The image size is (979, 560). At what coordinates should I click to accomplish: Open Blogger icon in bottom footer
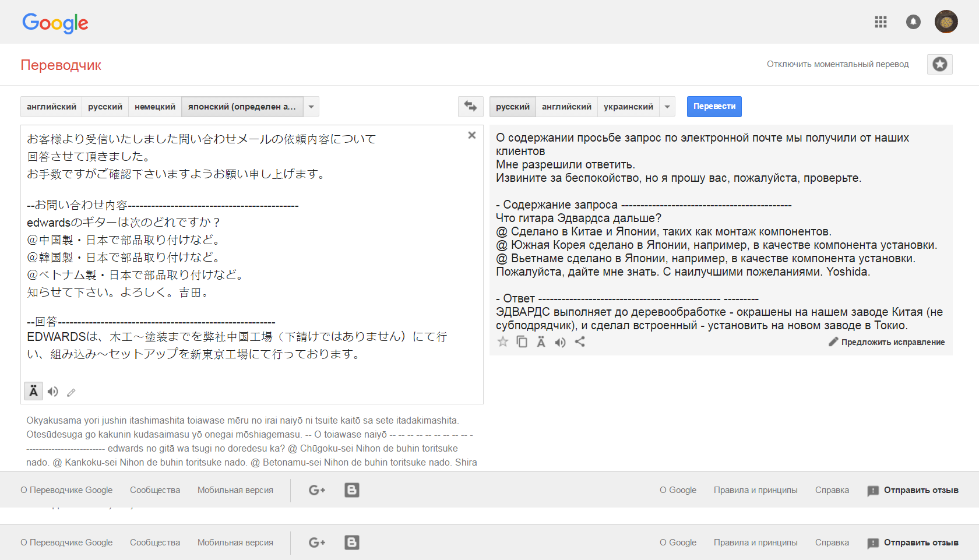(x=352, y=543)
